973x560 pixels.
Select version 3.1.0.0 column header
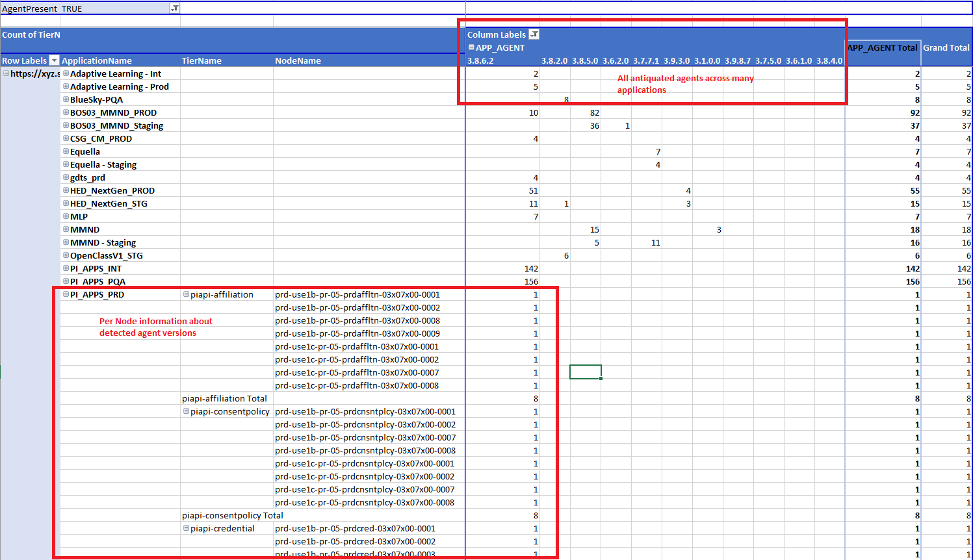(x=707, y=60)
